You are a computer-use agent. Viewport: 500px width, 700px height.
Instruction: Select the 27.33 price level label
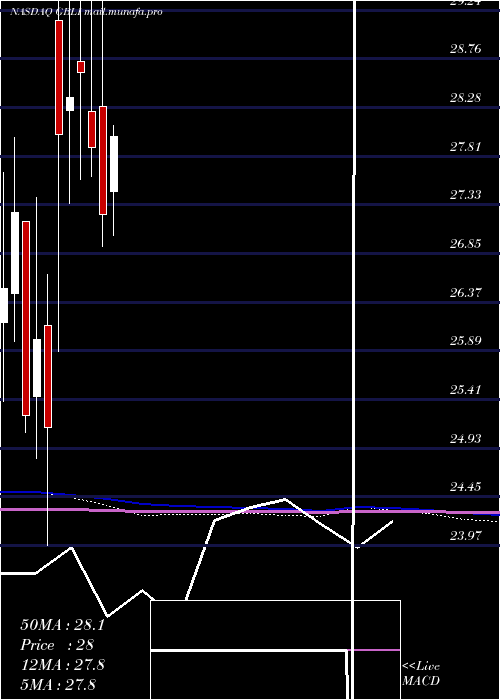(466, 195)
